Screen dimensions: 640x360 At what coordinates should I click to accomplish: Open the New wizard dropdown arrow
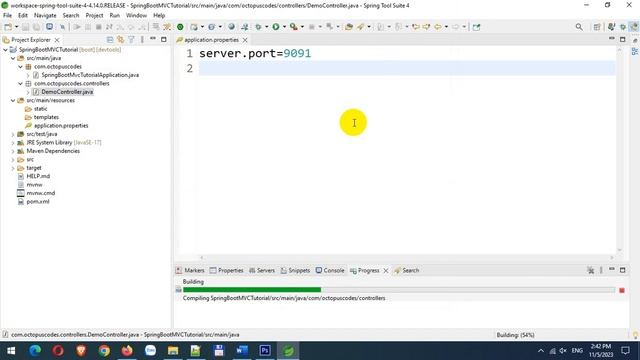pos(16,27)
